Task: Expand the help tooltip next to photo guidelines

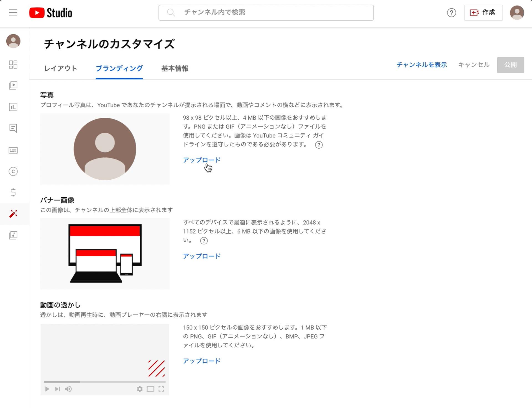Action: click(x=319, y=144)
